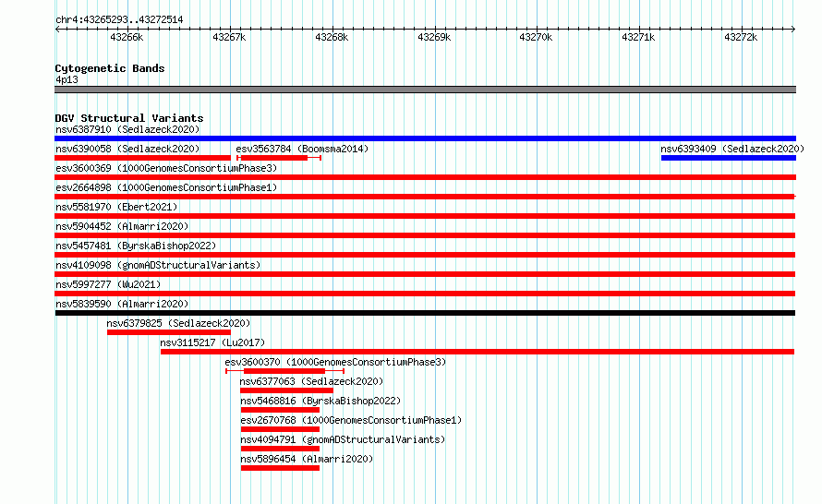Select the red nsv4109098 variant bar

click(425, 274)
